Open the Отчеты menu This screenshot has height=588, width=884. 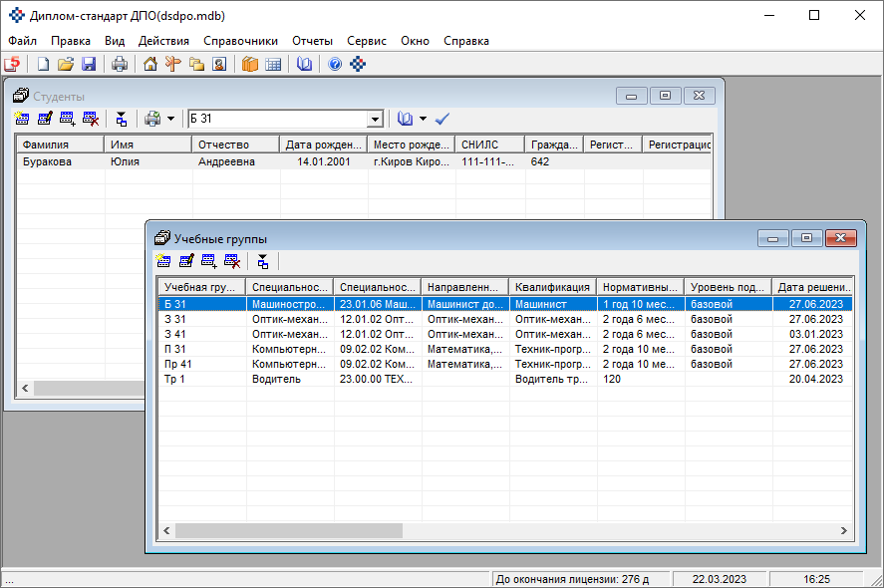pos(312,41)
